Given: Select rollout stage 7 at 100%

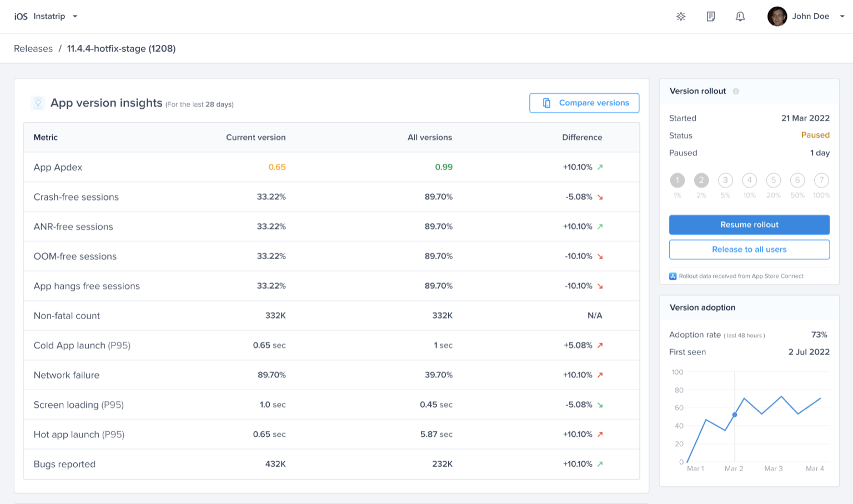Looking at the screenshot, I should (x=821, y=180).
